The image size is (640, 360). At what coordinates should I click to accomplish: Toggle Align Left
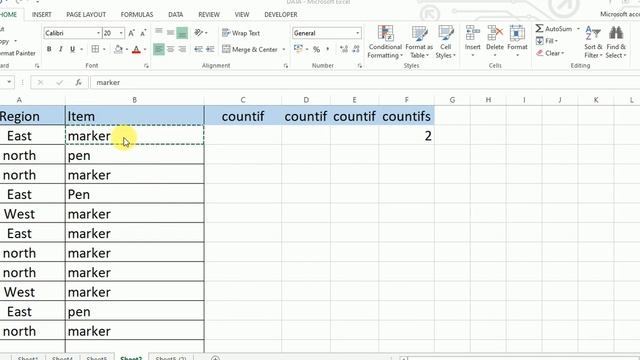(x=159, y=49)
